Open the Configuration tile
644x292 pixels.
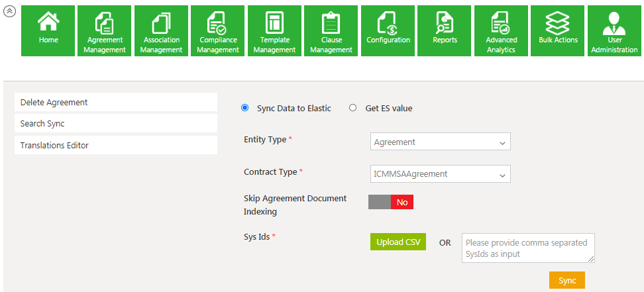388,30
